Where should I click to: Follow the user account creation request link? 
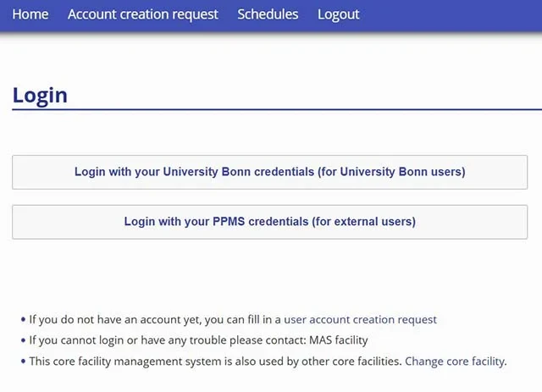tap(360, 319)
